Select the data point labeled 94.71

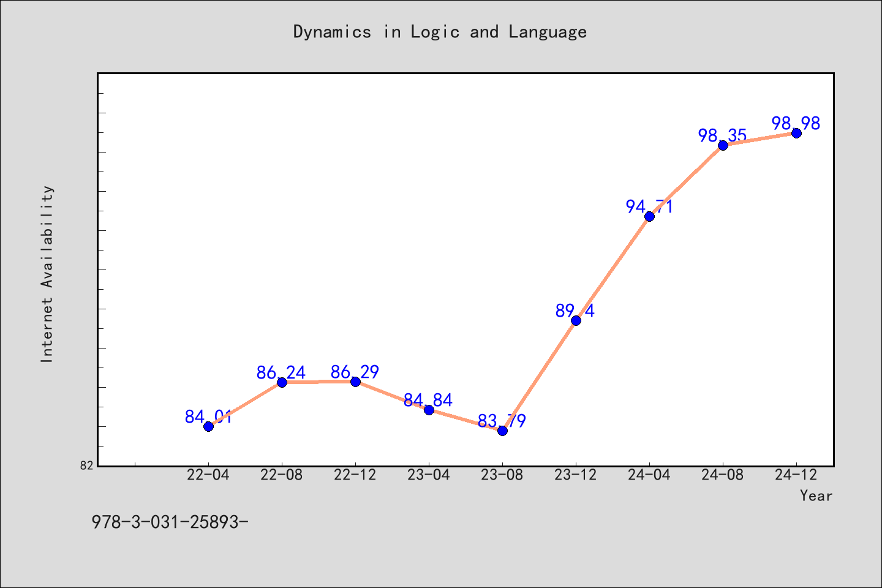pos(649,216)
